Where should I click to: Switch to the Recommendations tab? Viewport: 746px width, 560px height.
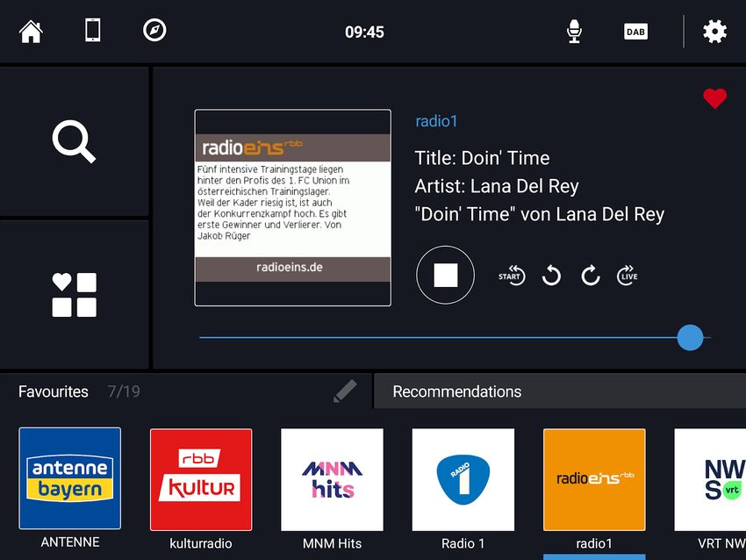click(x=560, y=391)
